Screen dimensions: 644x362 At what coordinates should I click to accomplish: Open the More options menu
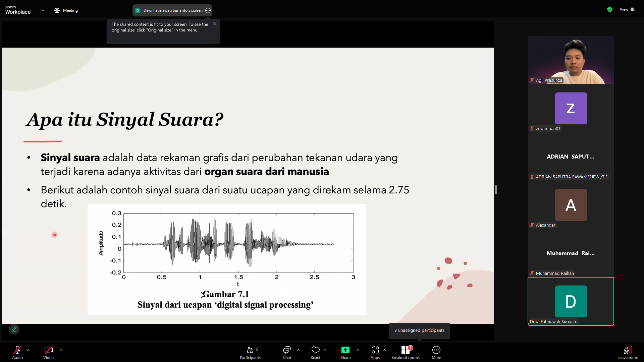[x=436, y=352]
